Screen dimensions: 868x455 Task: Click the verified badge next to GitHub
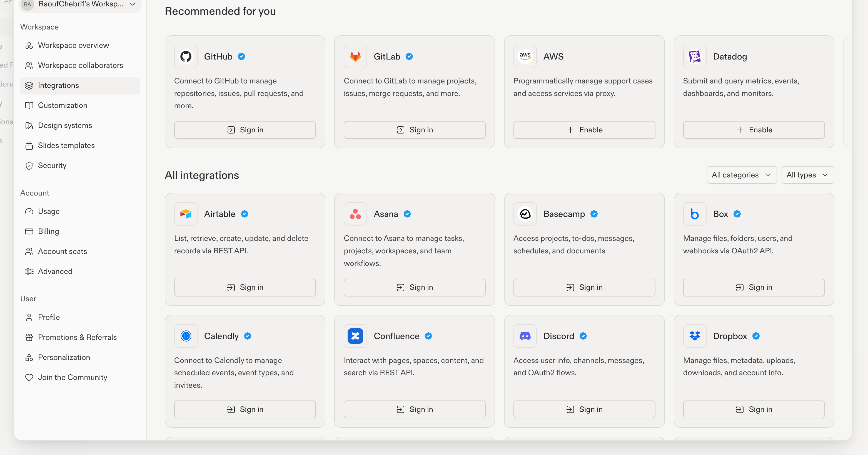tap(241, 56)
